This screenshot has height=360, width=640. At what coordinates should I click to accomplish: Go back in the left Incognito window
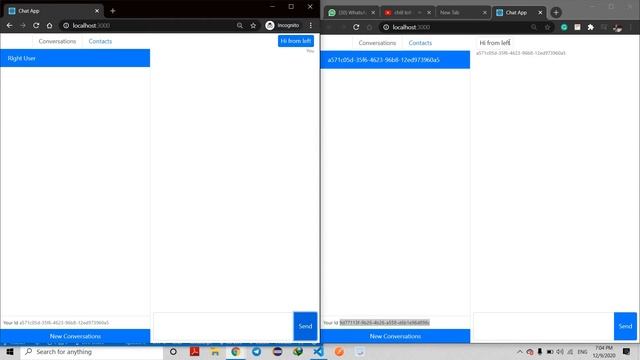[9, 25]
